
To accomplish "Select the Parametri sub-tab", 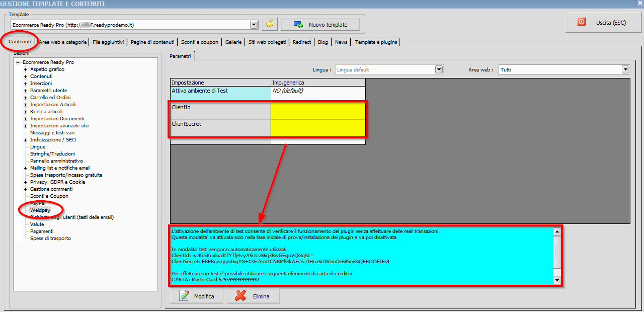I will pos(180,56).
